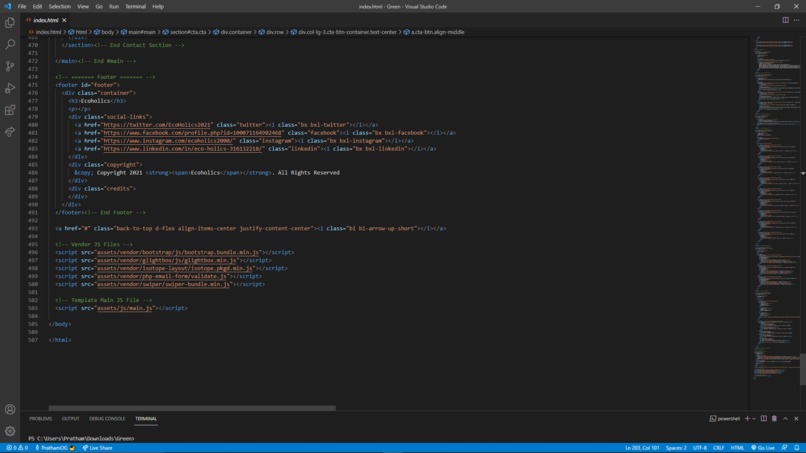This screenshot has width=806, height=453.
Task: Maximize the panel with chevron up
Action: pos(785,419)
